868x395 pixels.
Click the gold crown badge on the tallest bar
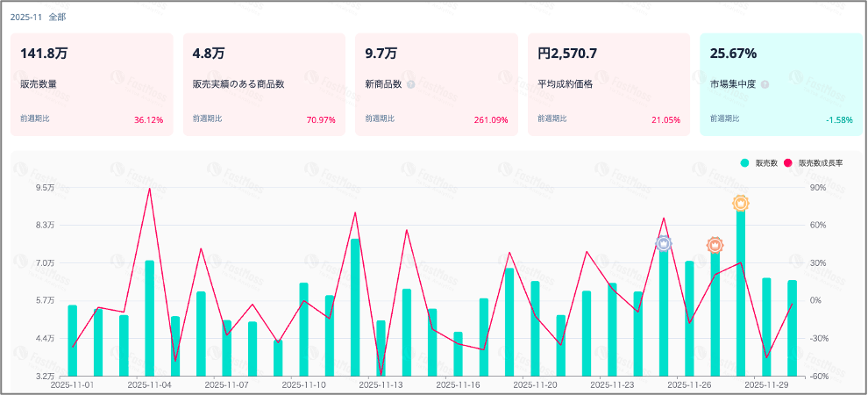click(x=741, y=204)
